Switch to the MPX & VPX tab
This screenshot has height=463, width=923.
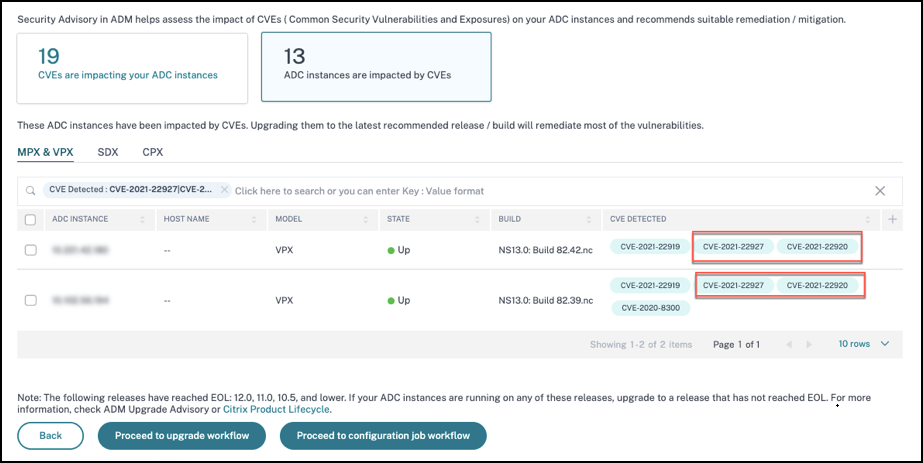tap(45, 152)
